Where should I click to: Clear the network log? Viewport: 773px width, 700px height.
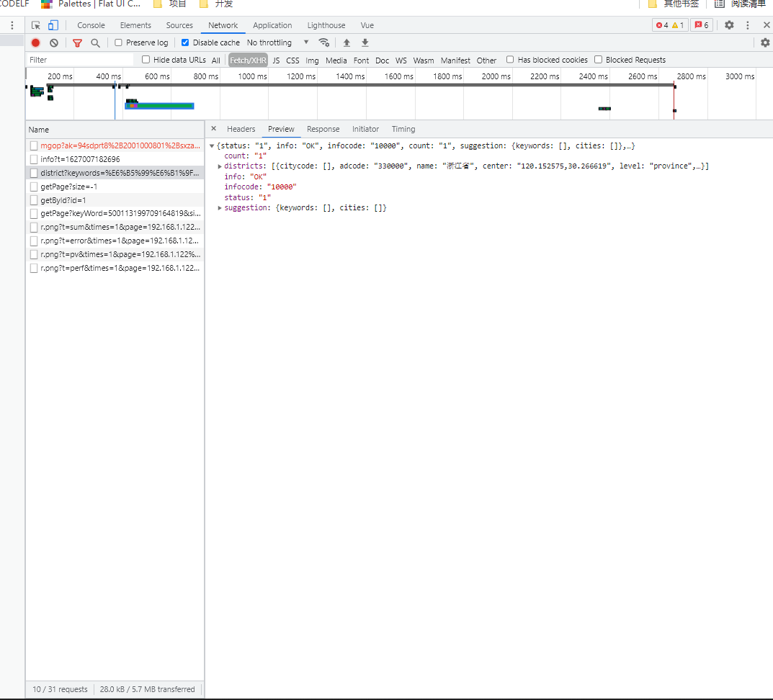54,43
